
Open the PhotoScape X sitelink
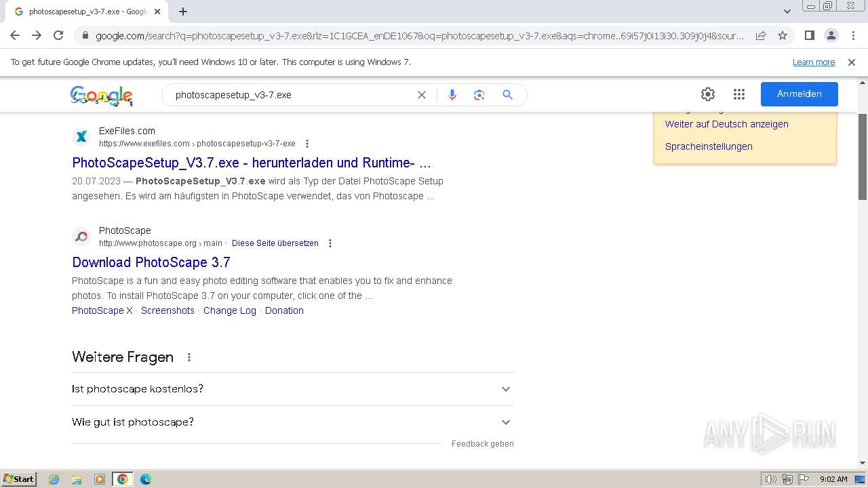102,310
